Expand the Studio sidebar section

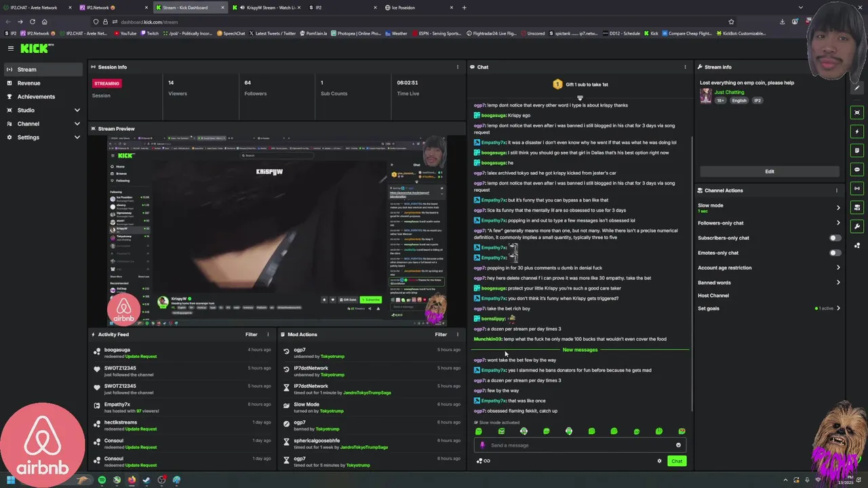(43, 110)
